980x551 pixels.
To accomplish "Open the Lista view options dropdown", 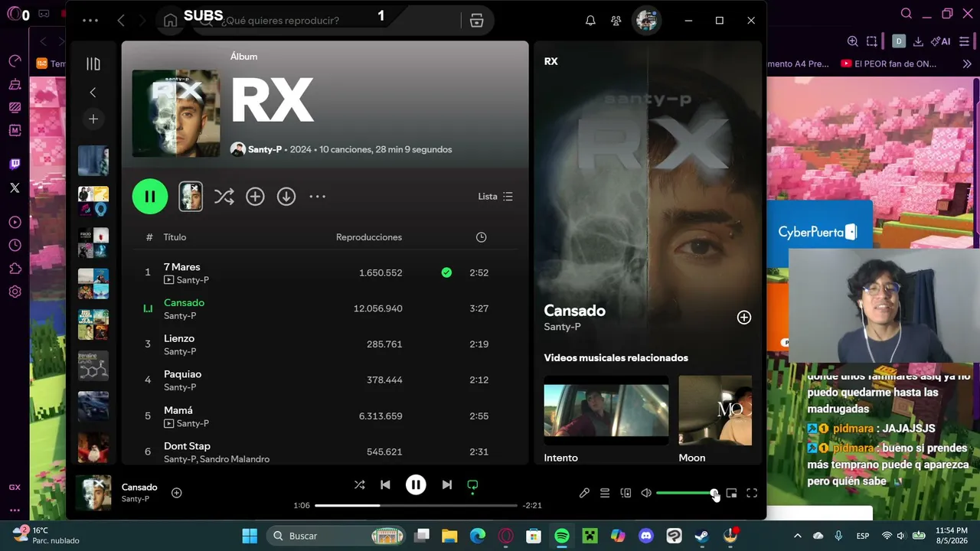I will 495,197.
